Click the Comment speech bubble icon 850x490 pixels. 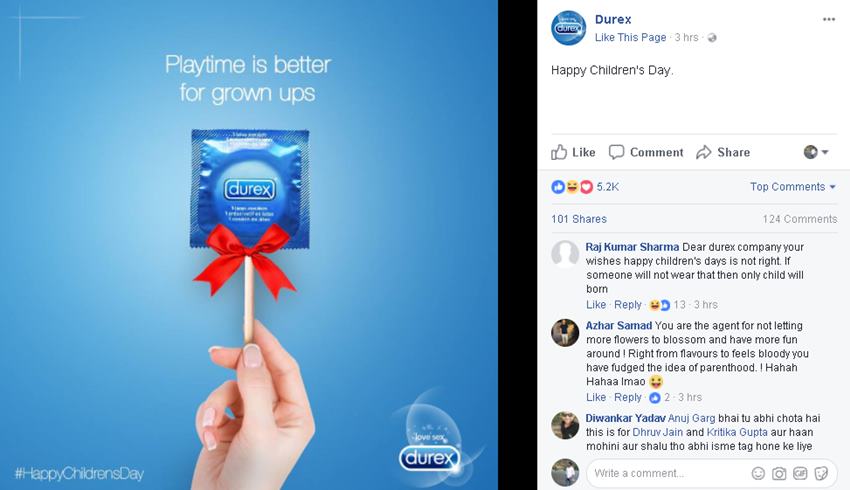pos(616,152)
